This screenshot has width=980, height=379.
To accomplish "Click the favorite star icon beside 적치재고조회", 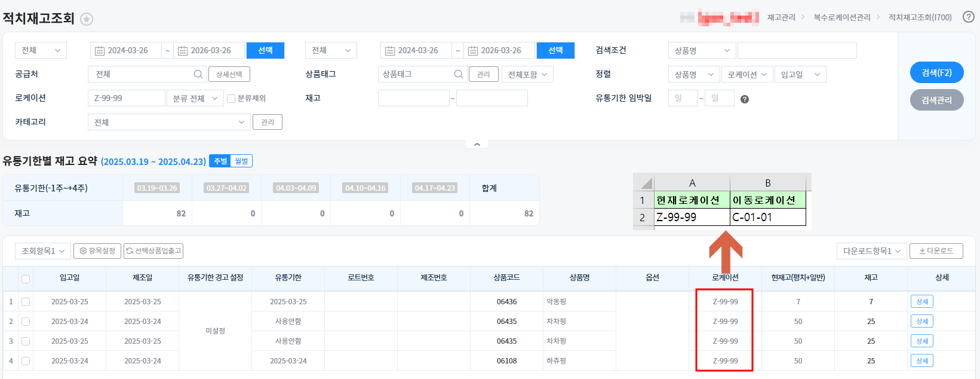I will pyautogui.click(x=87, y=19).
